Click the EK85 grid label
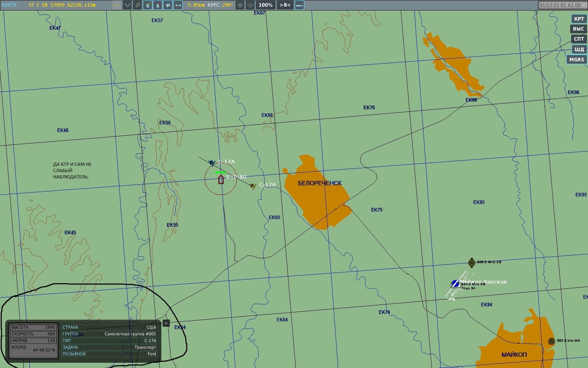588x368 pixels. pos(479,202)
